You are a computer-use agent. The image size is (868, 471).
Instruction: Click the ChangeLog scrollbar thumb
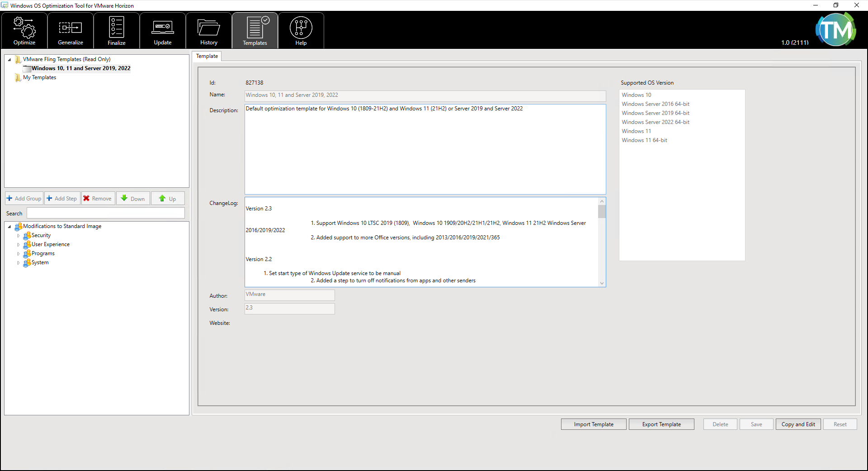pyautogui.click(x=602, y=211)
